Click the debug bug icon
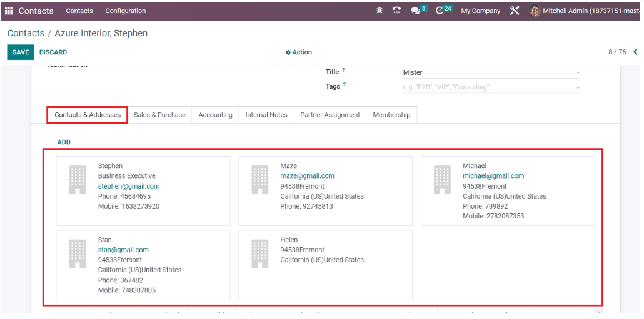Viewport: 644px width, 319px height. (x=380, y=11)
